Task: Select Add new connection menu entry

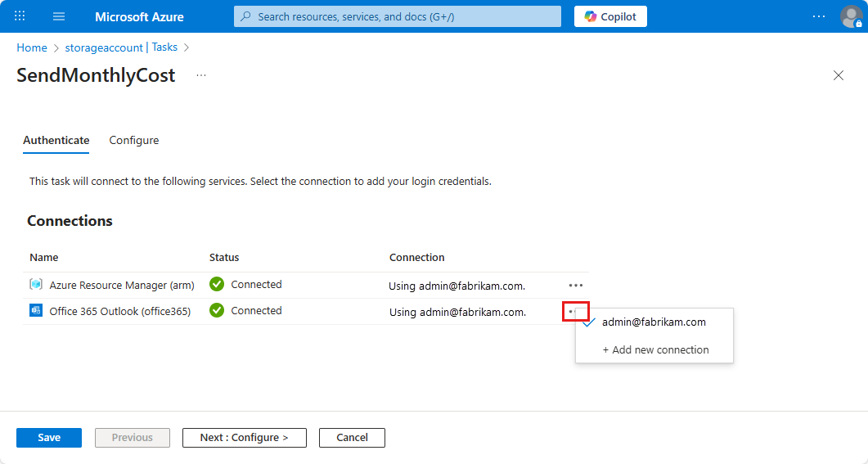Action: [x=655, y=350]
